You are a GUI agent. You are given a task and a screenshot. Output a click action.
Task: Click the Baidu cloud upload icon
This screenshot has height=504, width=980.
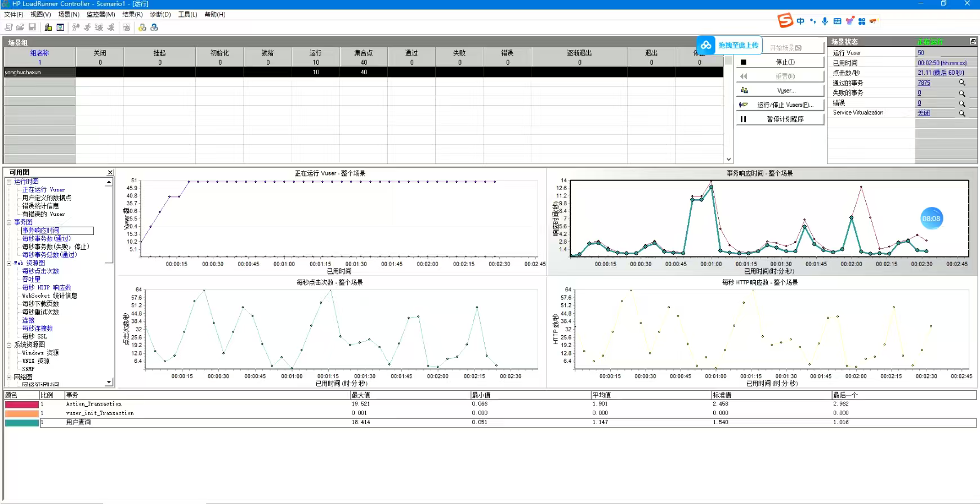click(x=706, y=45)
